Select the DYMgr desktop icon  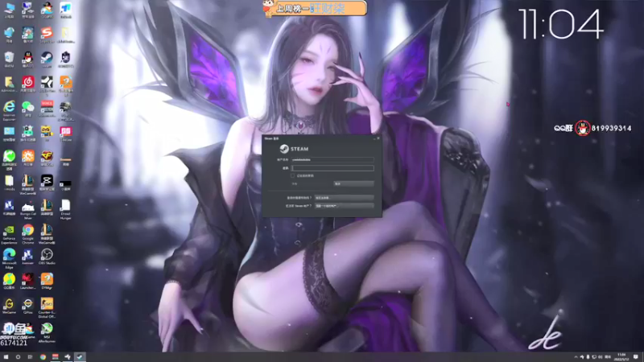tap(47, 281)
